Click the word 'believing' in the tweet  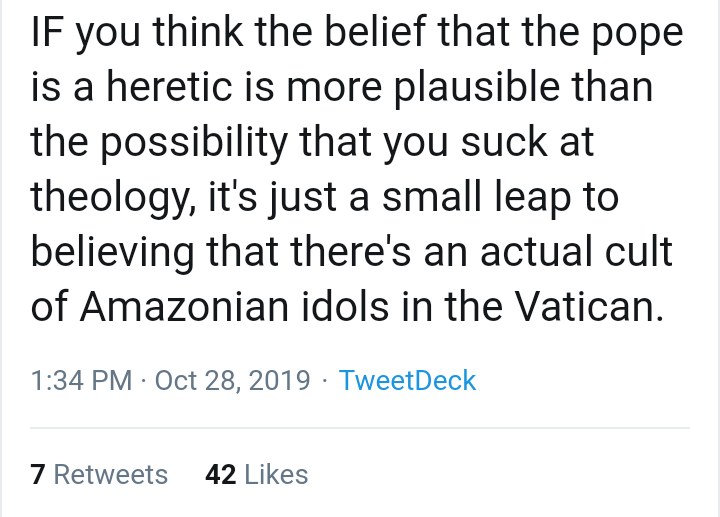[112, 253]
